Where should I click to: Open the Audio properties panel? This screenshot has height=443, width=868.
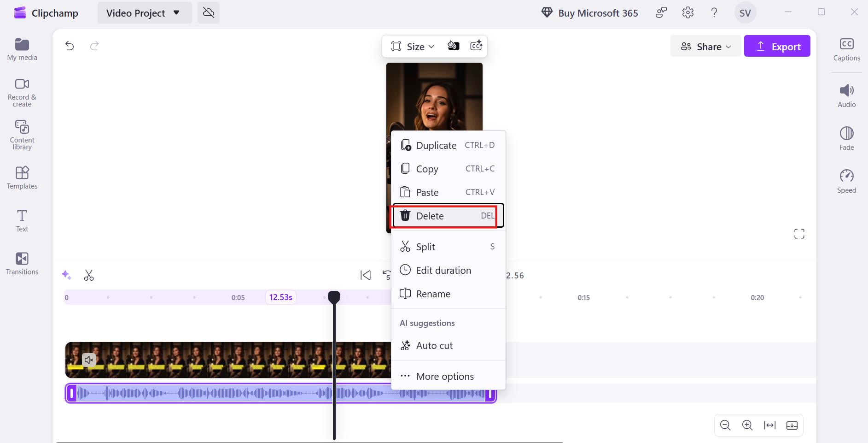click(846, 96)
